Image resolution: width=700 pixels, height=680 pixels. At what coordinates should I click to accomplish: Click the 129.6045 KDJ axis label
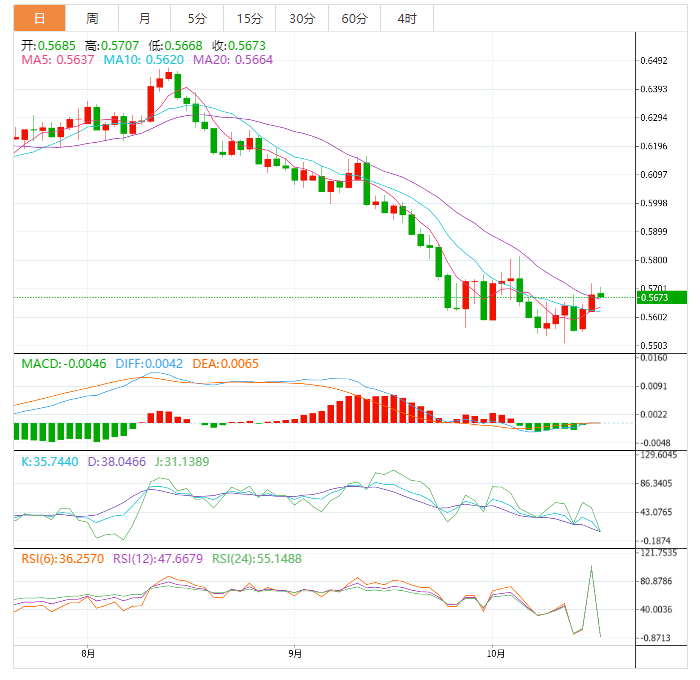click(x=658, y=455)
